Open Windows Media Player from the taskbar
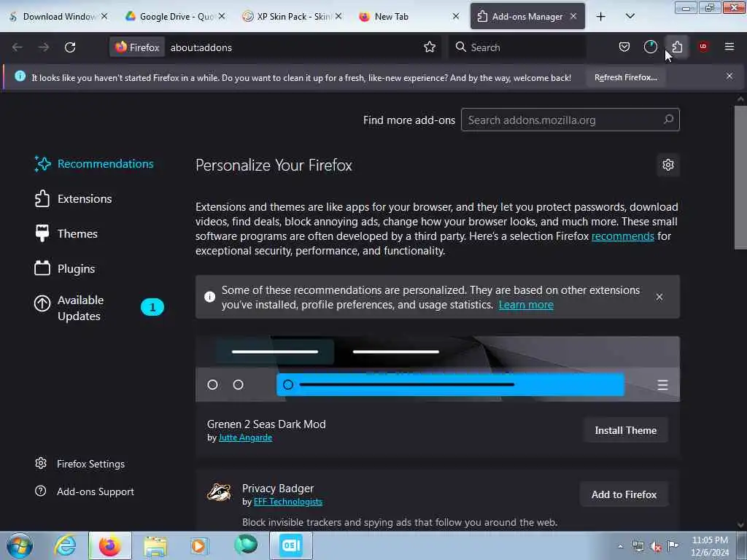 click(x=199, y=545)
